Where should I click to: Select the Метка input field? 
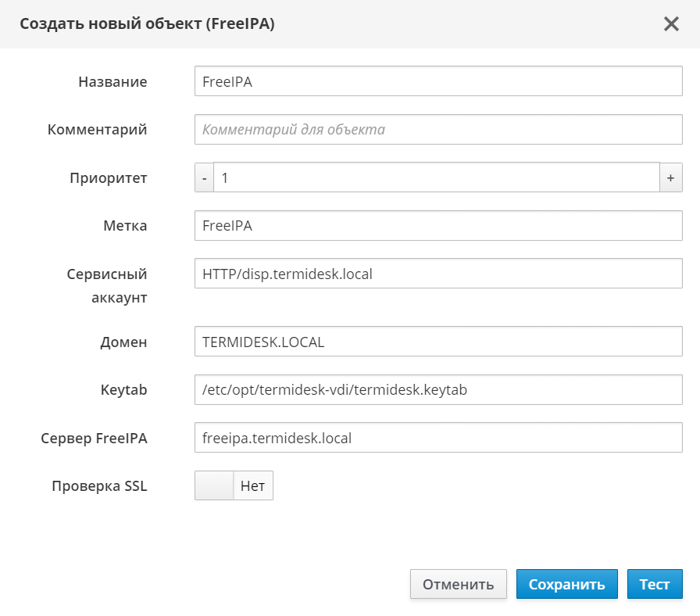pyautogui.click(x=438, y=226)
